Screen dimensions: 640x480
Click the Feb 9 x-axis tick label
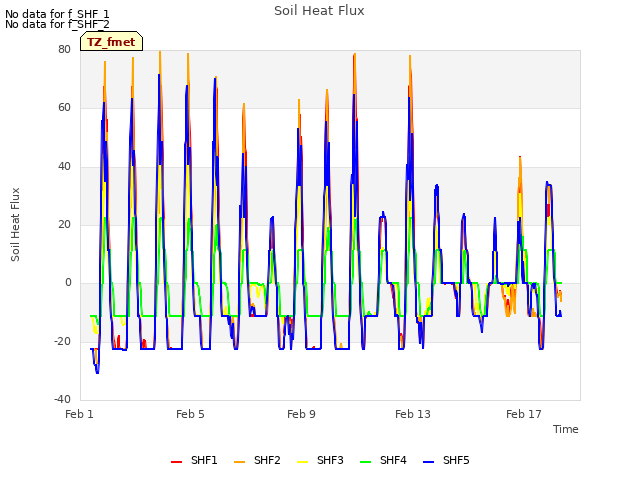[x=301, y=414]
